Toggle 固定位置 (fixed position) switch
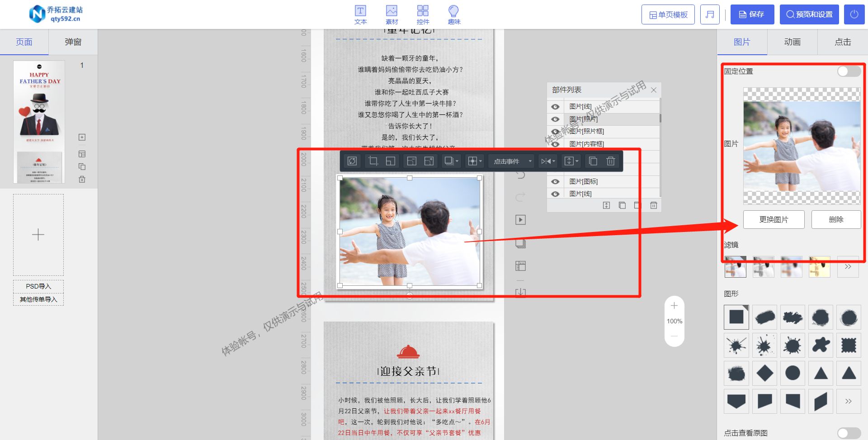This screenshot has width=868, height=440. coord(848,71)
